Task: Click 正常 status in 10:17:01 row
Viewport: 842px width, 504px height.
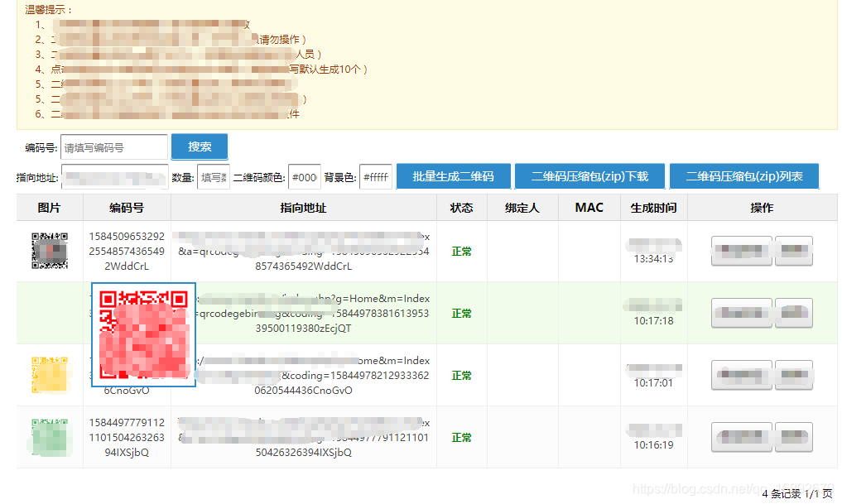Action: pyautogui.click(x=461, y=376)
